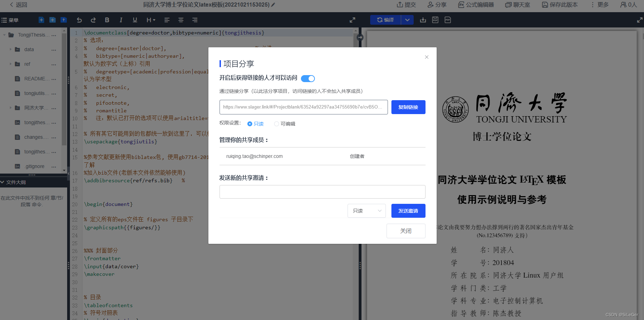Open the 提交 submit menu item
The width and height of the screenshot is (644, 320).
[x=406, y=5]
